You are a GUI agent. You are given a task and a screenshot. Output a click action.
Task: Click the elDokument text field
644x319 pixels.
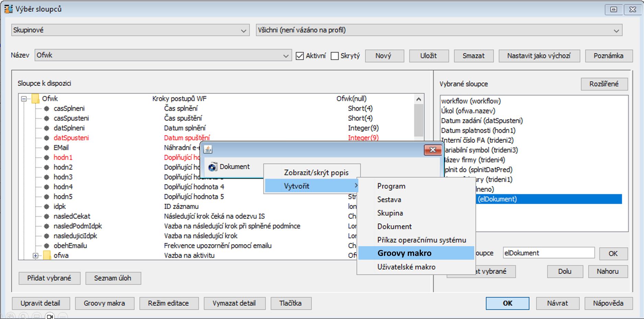[x=548, y=253]
